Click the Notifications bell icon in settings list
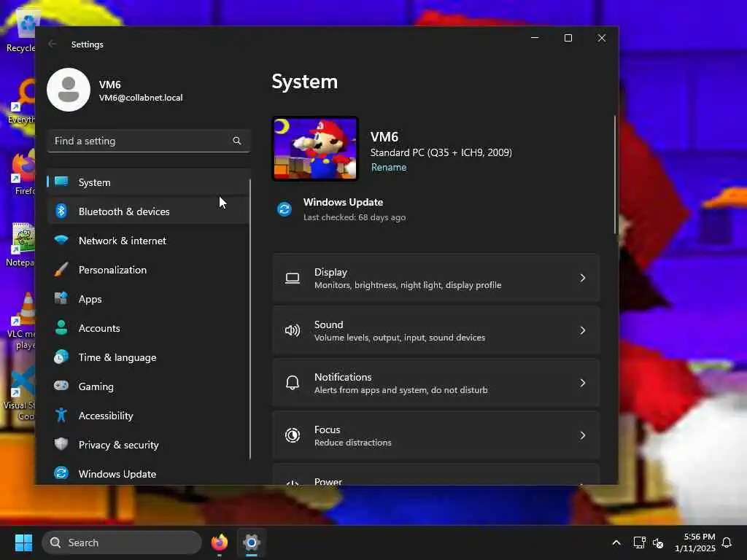Viewport: 747px width, 560px height. tap(292, 383)
